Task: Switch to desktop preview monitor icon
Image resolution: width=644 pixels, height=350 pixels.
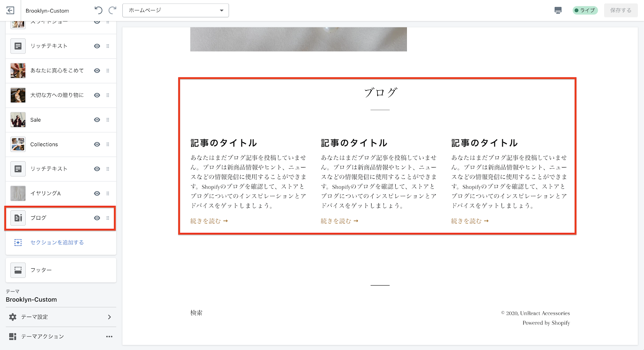Action: click(558, 10)
